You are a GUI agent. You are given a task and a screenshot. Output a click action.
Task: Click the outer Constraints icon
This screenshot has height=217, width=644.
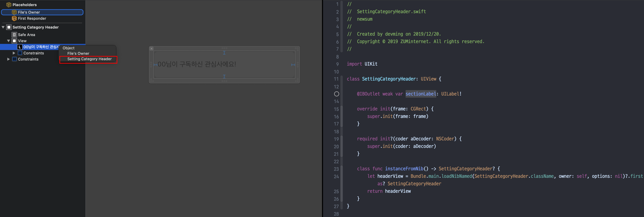(x=14, y=59)
